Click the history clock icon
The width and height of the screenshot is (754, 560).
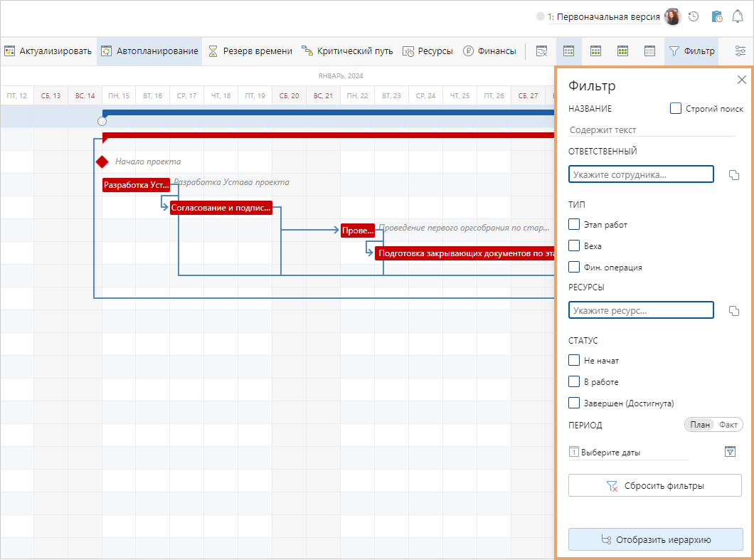[x=694, y=17]
